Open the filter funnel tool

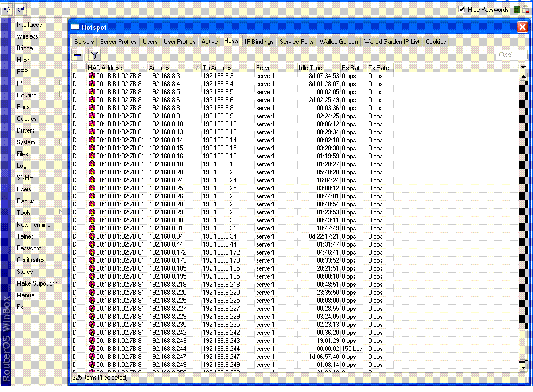94,55
